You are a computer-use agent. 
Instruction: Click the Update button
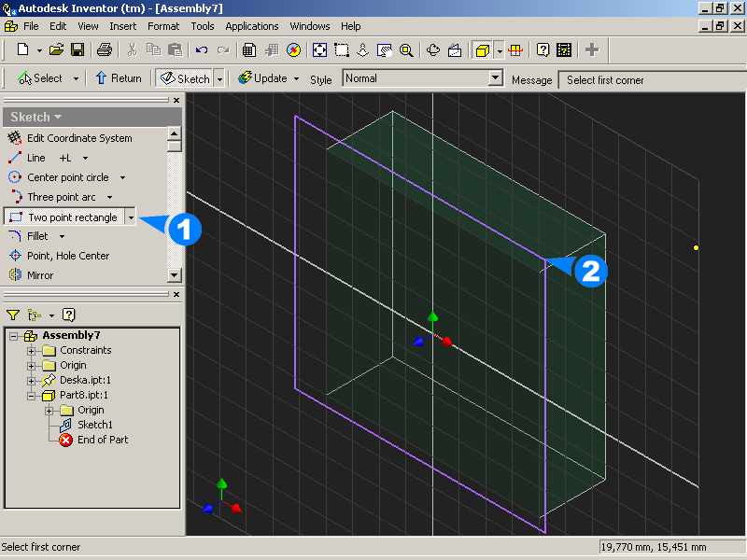tap(263, 78)
